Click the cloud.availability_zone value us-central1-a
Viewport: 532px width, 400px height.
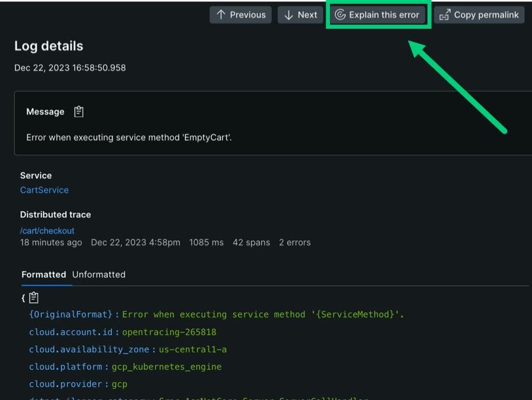point(192,350)
